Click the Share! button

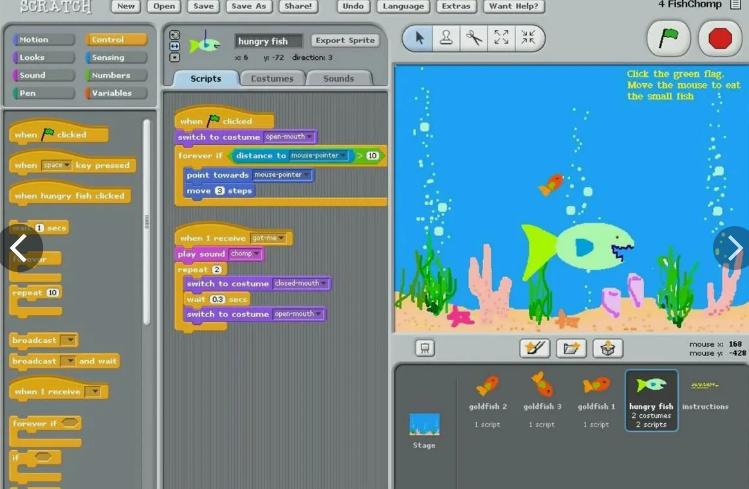point(298,6)
